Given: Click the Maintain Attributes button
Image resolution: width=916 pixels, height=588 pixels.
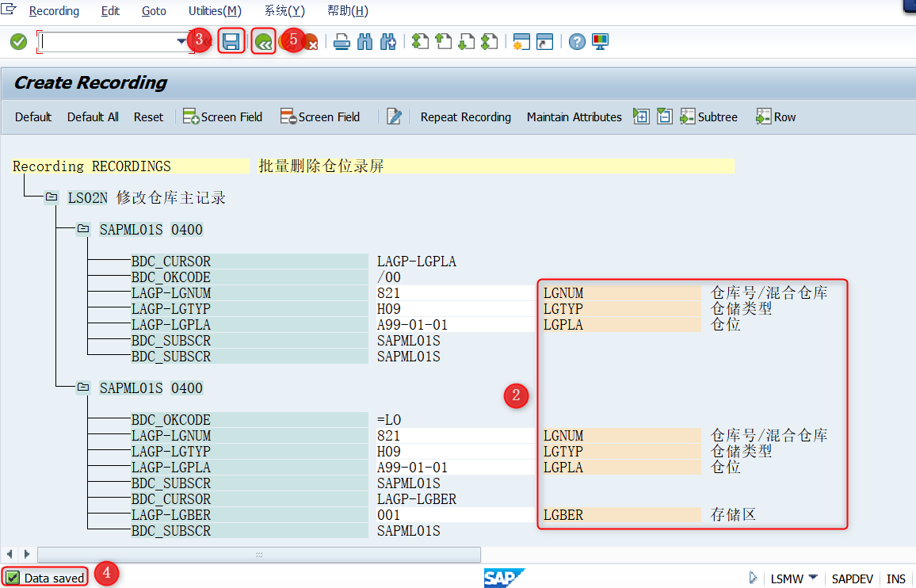Looking at the screenshot, I should 574,116.
